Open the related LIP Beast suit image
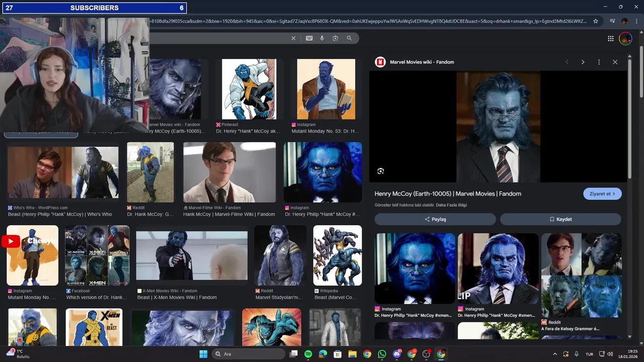The height and width of the screenshot is (362, 644). 498,268
